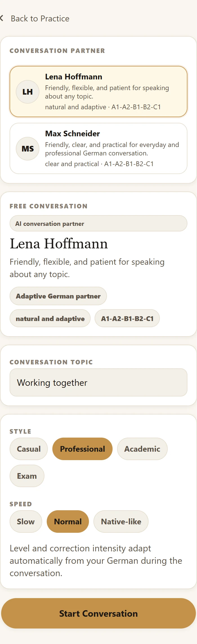Choose the Casual style option

[29, 449]
